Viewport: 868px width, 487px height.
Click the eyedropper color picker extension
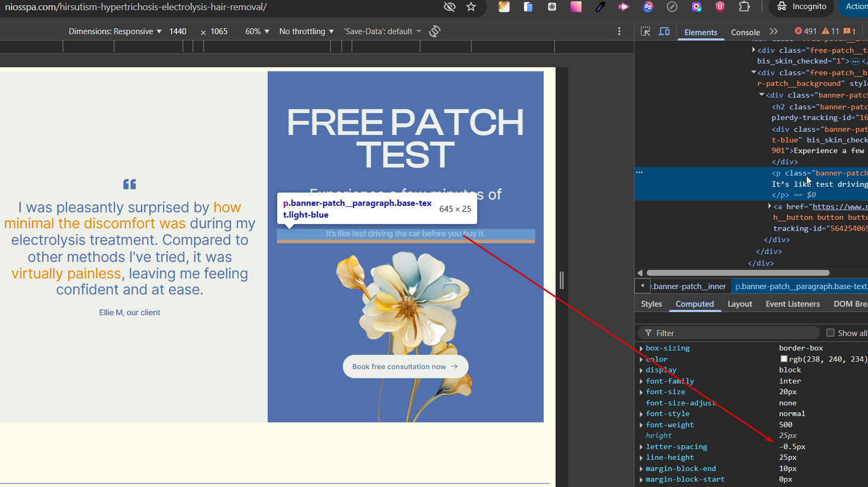(600, 7)
